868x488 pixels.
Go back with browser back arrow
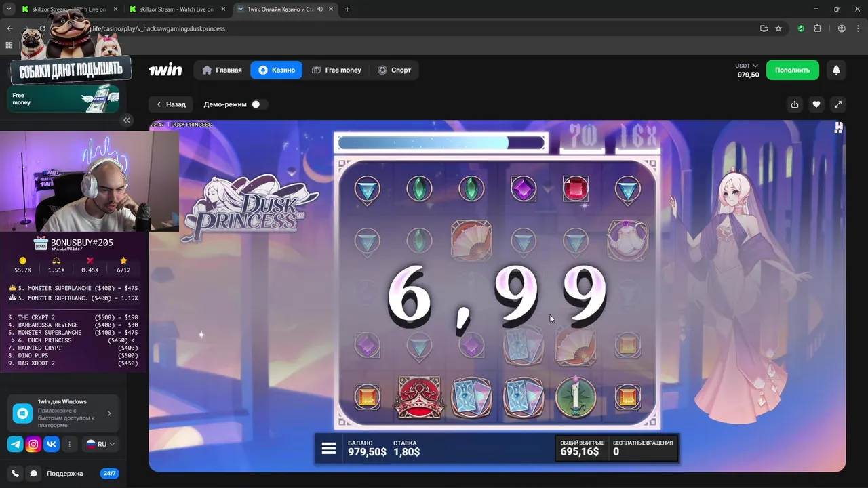pyautogui.click(x=9, y=28)
